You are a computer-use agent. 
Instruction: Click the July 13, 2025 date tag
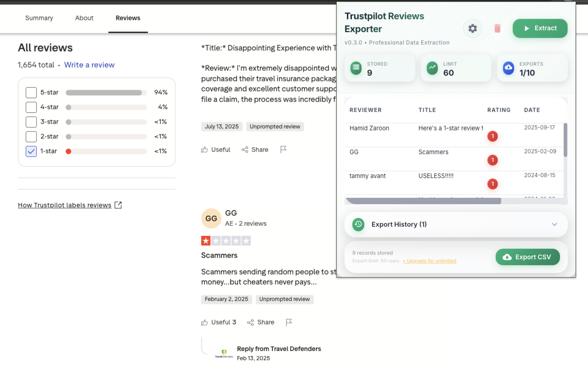point(222,126)
